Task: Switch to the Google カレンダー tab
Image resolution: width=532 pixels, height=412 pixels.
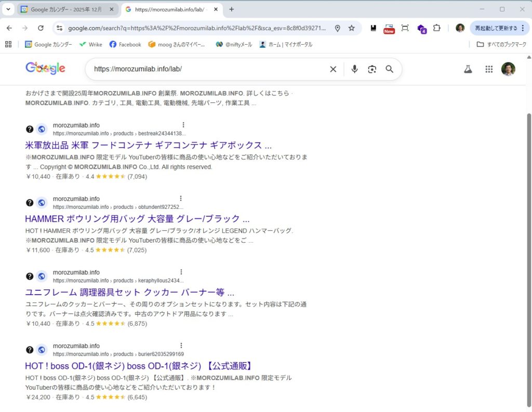Action: pyautogui.click(x=68, y=9)
